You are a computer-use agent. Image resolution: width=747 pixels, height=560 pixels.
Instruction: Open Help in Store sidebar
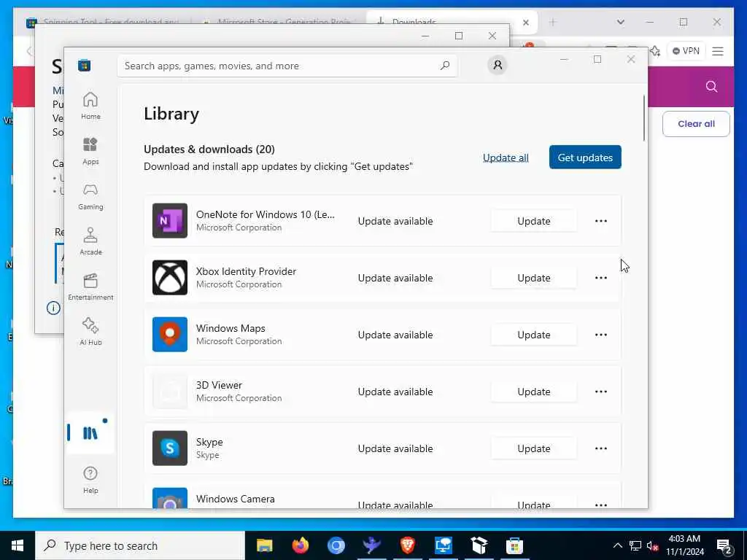point(90,480)
